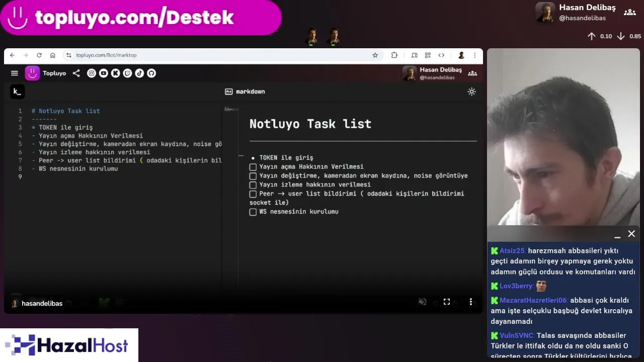Viewport: 644px width, 362px height.
Task: Open the browser home page
Action: [x=53, y=55]
